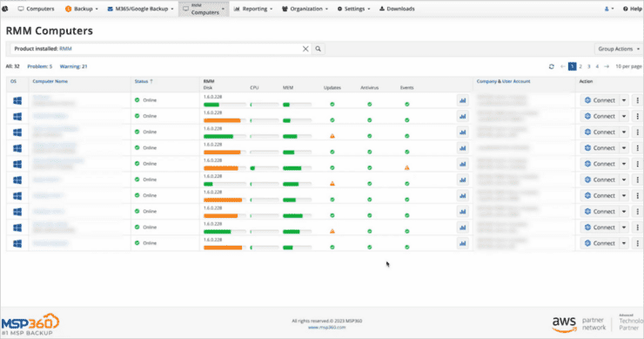Open the Reporting menu
This screenshot has height=339, width=644.
pyautogui.click(x=253, y=9)
